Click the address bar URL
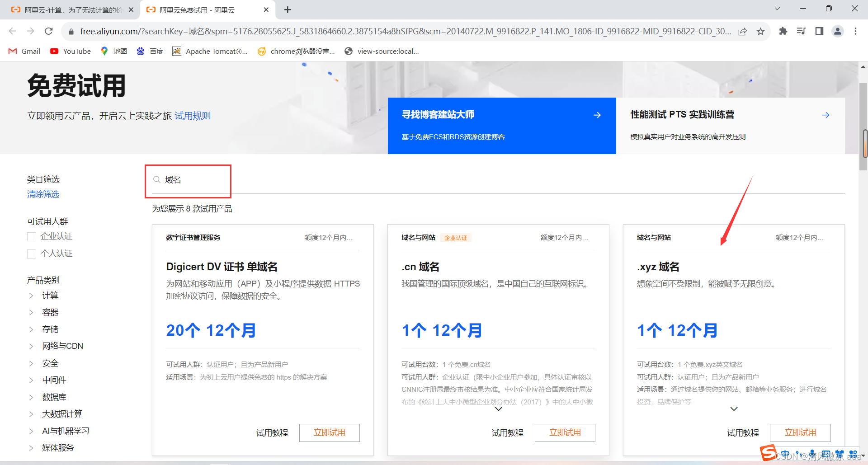Viewport: 868px width, 465px height. tap(406, 31)
